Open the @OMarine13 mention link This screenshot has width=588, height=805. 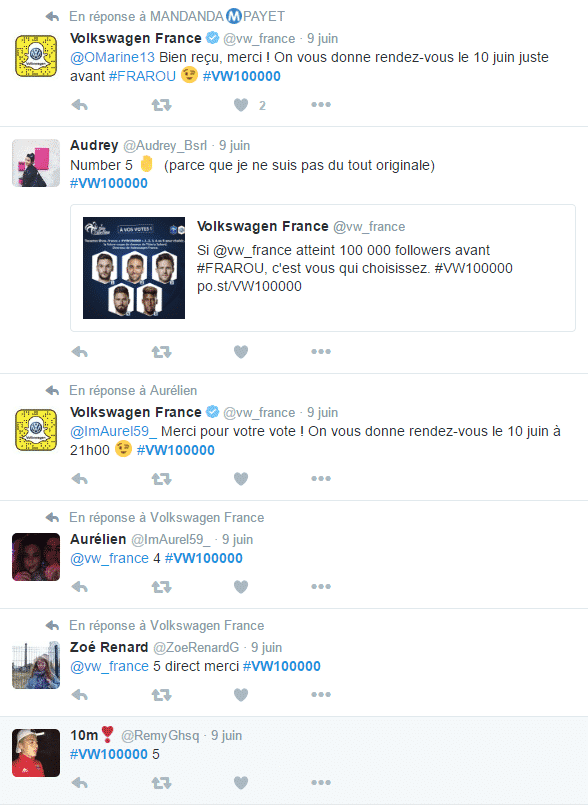pyautogui.click(x=112, y=57)
